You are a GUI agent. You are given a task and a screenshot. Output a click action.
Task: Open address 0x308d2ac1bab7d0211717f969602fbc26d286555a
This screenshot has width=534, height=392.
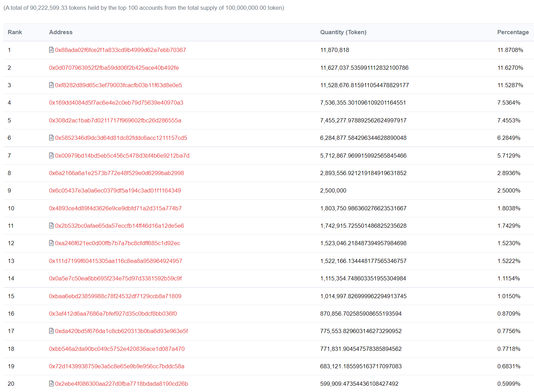point(115,120)
